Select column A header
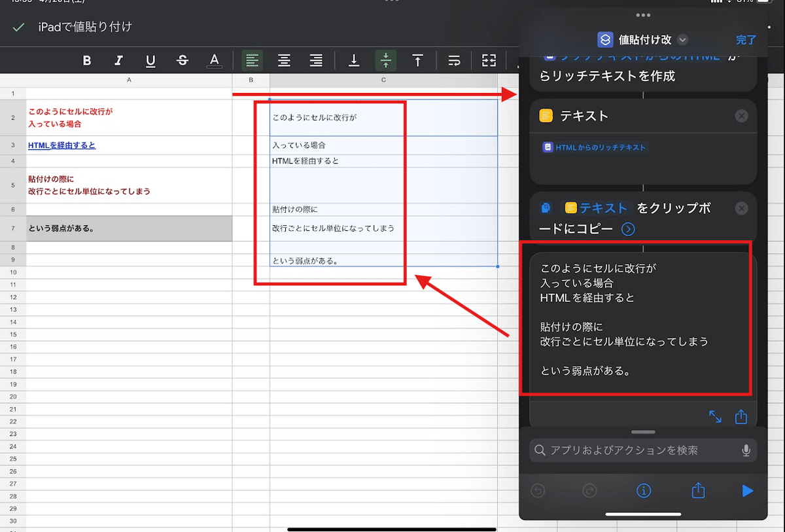Viewport: 785px width, 532px height. 129,80
